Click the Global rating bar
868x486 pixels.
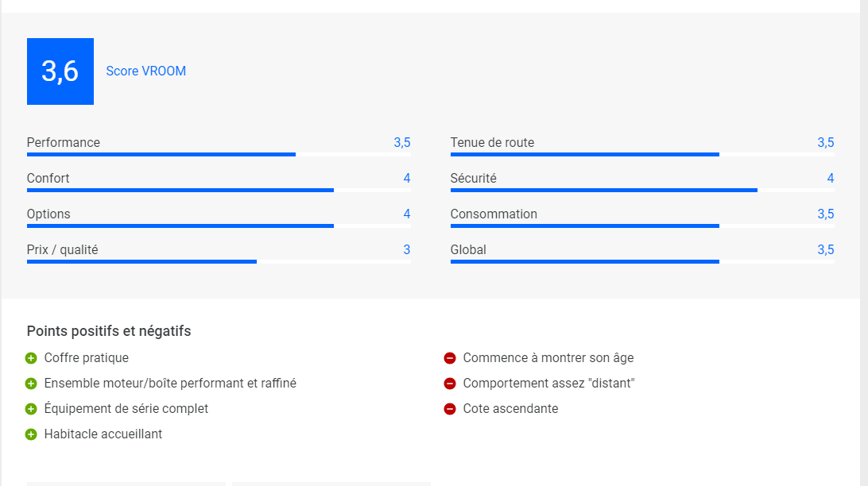tap(642, 261)
